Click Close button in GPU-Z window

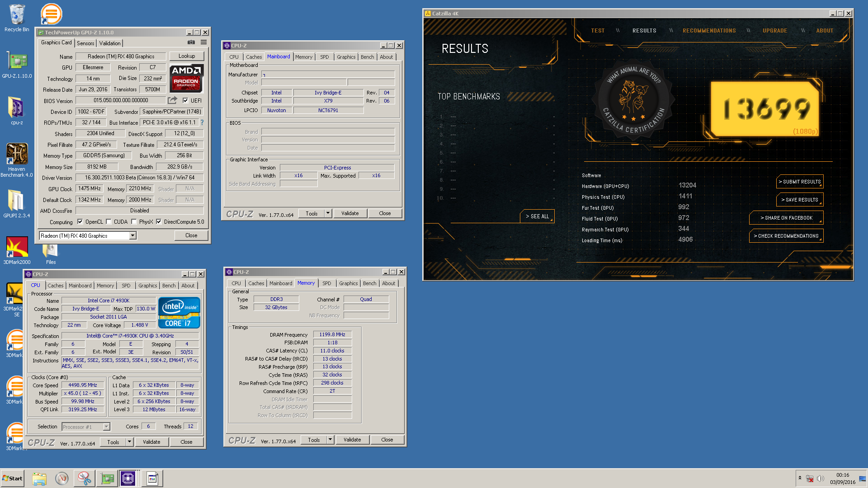coord(191,235)
